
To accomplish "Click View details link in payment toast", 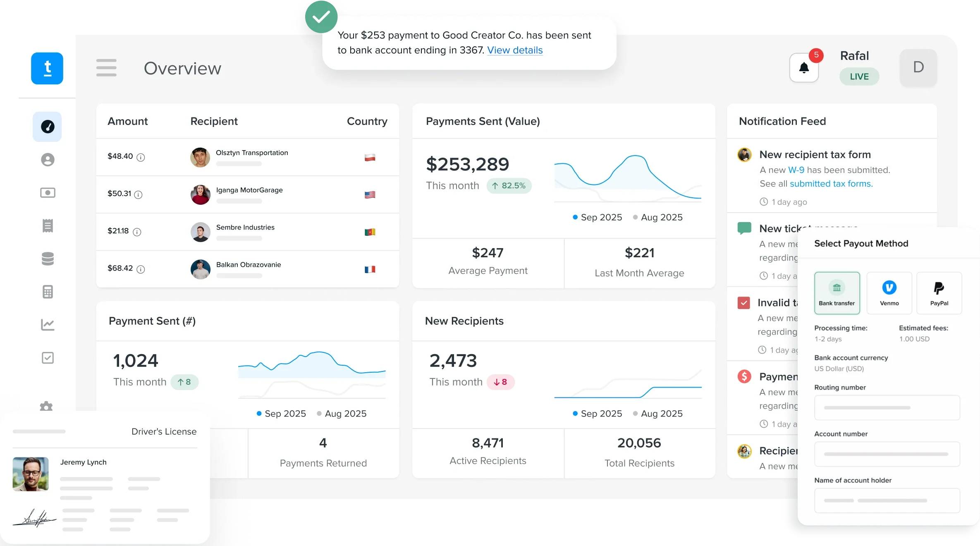I will point(515,50).
